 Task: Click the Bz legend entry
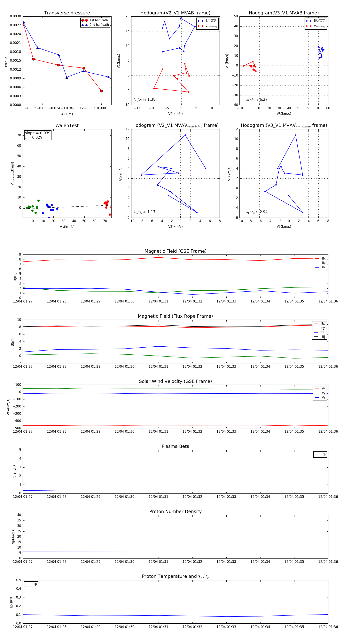[320, 268]
